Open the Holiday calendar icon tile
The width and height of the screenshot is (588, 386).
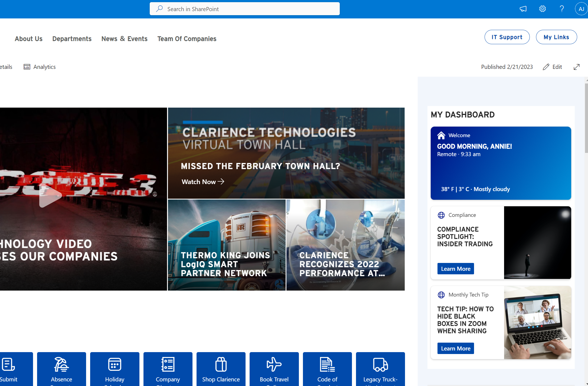click(x=115, y=365)
